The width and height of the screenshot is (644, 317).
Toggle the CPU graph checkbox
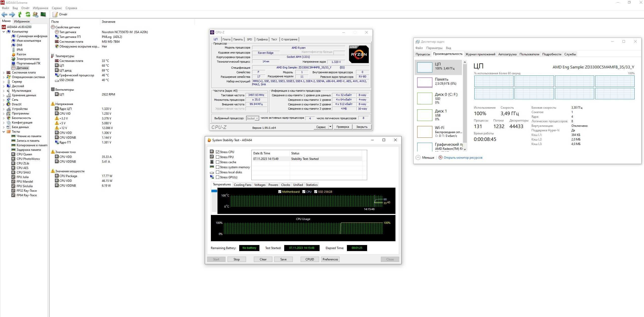click(x=304, y=192)
